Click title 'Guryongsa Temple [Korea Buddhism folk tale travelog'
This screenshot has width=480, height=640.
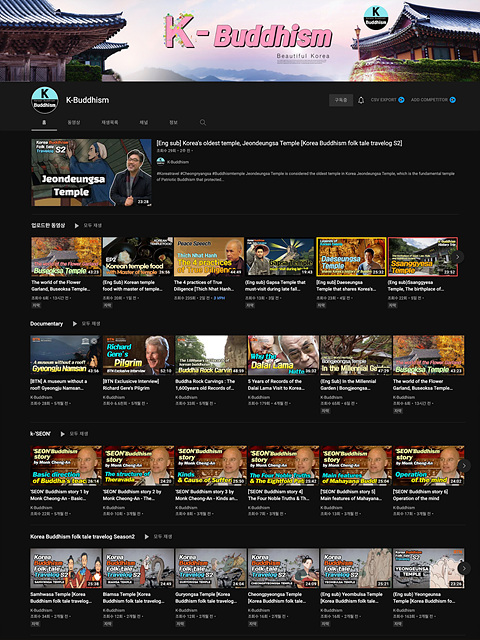pos(206,598)
